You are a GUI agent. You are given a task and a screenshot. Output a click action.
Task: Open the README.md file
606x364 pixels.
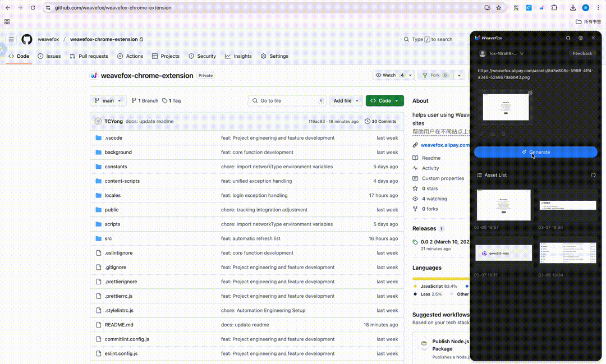point(118,325)
